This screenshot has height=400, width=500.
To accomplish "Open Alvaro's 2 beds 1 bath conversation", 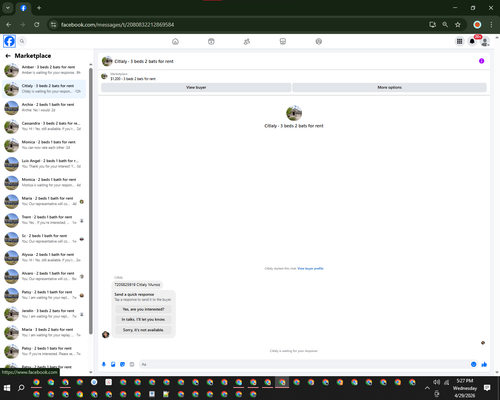I will [x=44, y=276].
